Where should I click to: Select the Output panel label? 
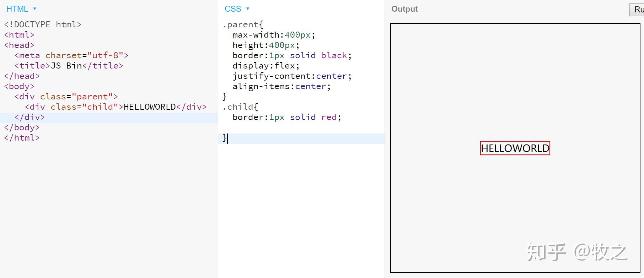pos(404,9)
